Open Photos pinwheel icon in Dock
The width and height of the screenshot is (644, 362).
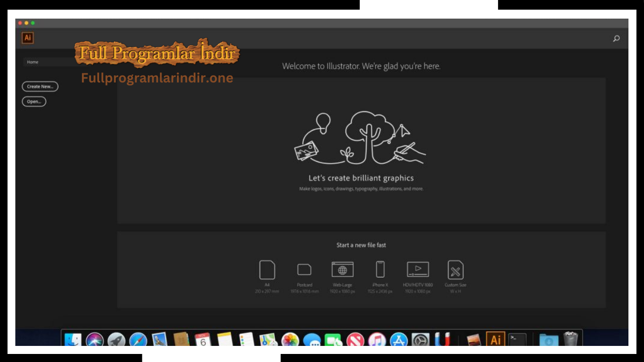290,339
